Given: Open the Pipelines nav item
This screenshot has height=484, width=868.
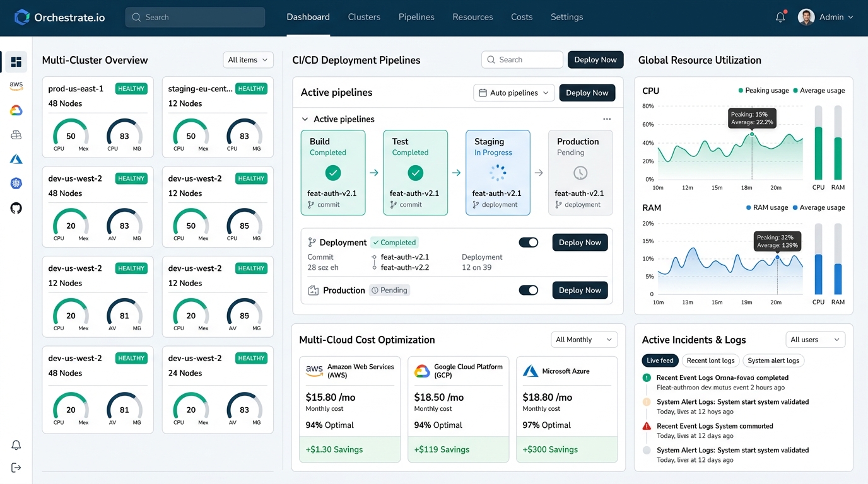Looking at the screenshot, I should coord(416,17).
